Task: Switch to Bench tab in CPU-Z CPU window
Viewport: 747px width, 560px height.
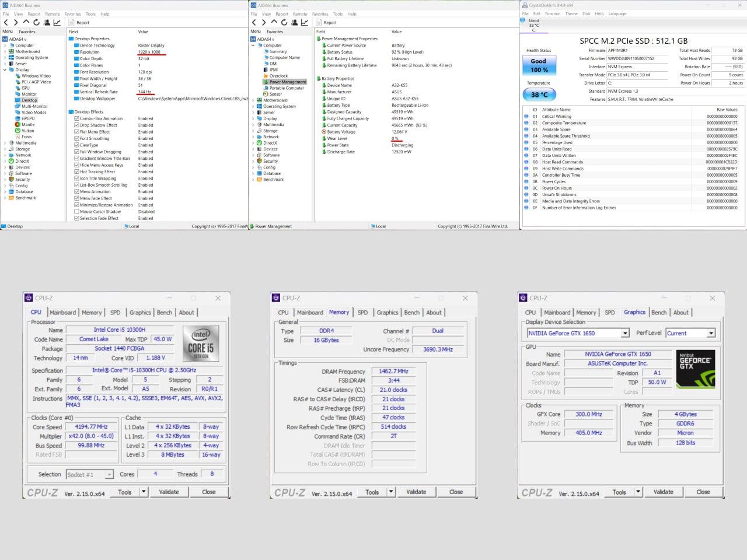Action: click(x=165, y=313)
